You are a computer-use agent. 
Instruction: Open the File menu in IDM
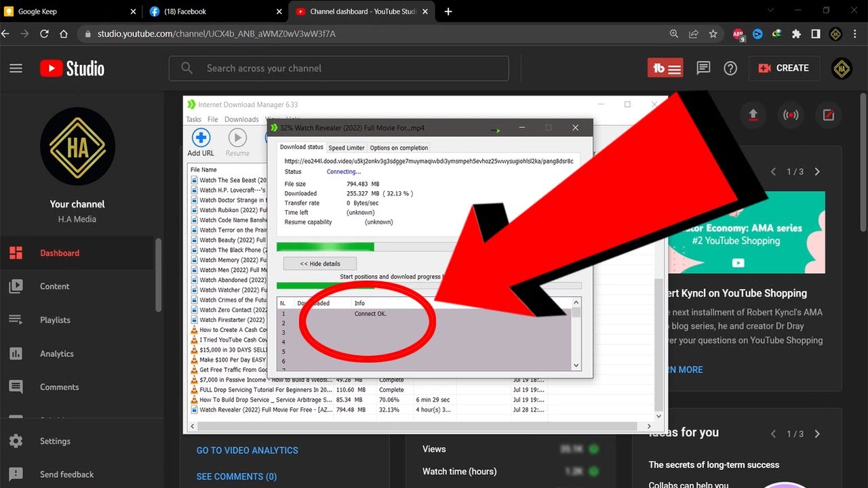pos(213,119)
